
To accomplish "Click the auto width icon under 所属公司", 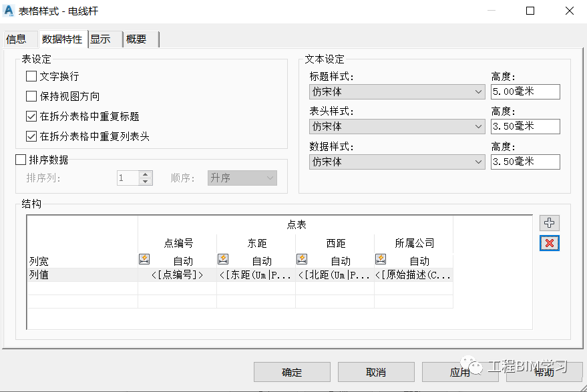I will point(381,259).
